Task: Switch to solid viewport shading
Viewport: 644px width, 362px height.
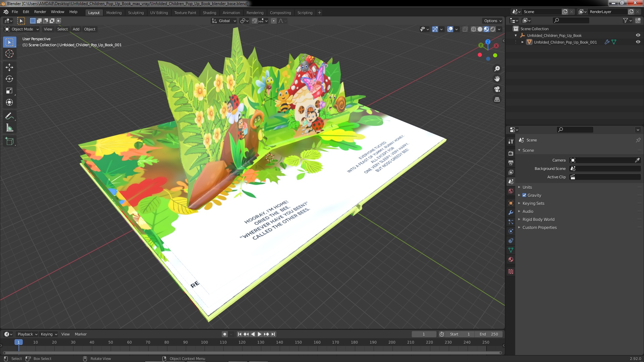Action: point(480,29)
